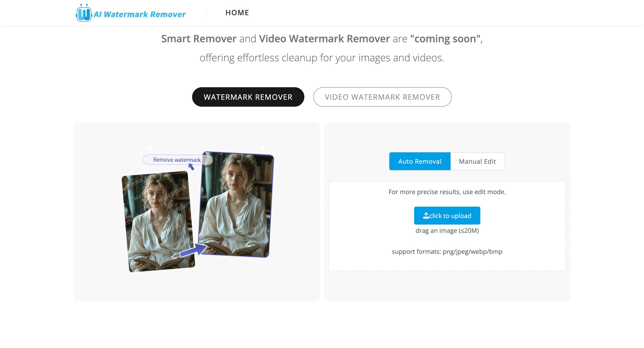
Task: Switch to Manual Edit mode
Action: click(x=477, y=161)
